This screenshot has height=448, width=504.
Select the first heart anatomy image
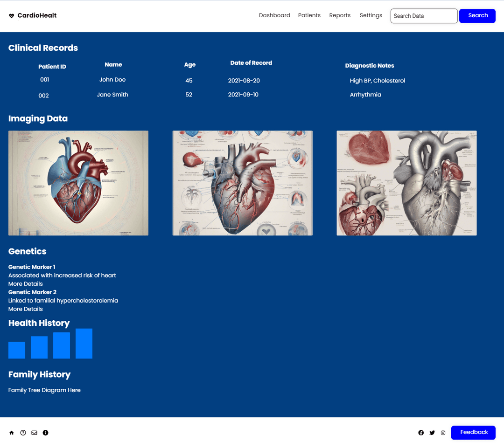click(x=78, y=182)
